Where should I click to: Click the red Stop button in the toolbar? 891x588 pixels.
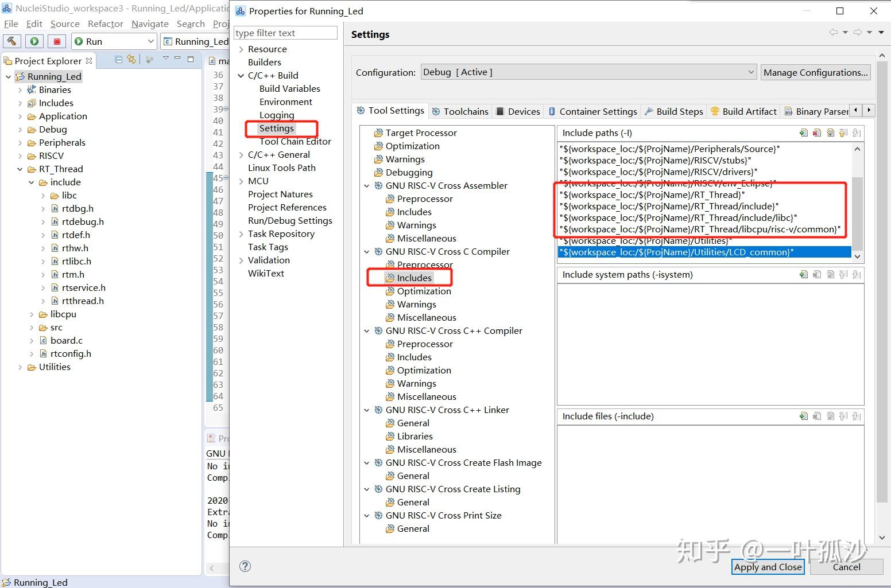click(x=57, y=41)
